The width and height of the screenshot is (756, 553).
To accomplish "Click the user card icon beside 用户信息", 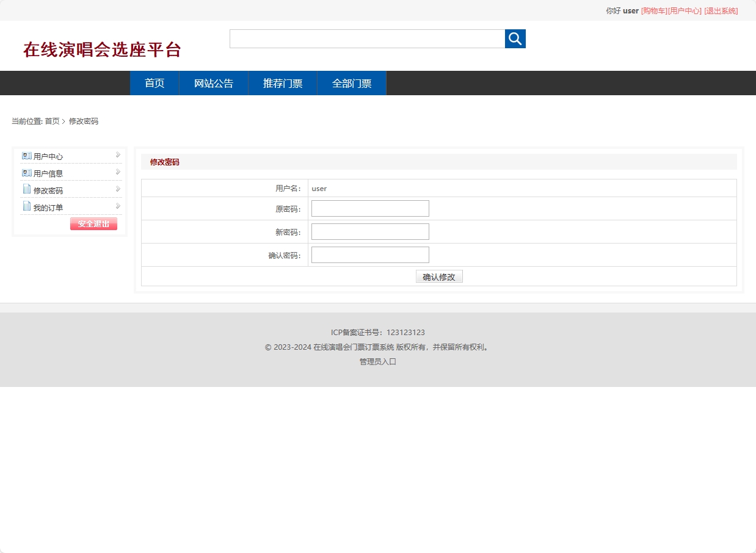I will pos(27,173).
